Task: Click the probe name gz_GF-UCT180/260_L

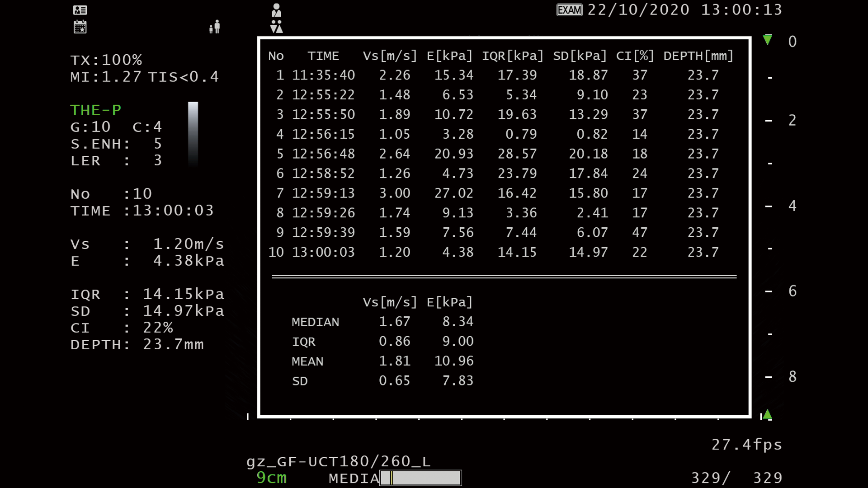Action: tap(338, 461)
